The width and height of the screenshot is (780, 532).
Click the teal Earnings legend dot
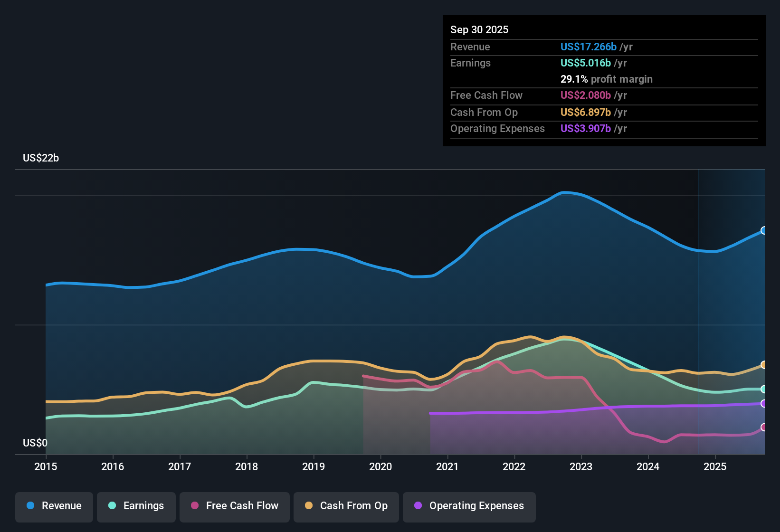pyautogui.click(x=111, y=506)
